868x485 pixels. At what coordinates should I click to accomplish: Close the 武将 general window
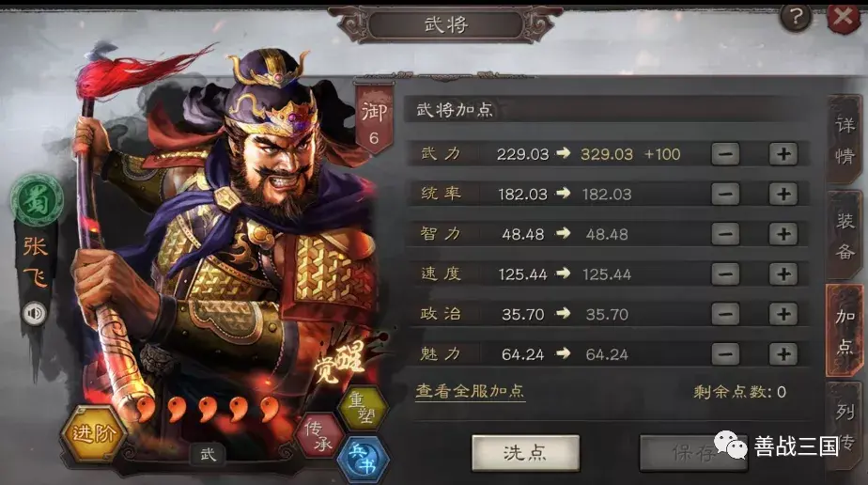pyautogui.click(x=844, y=17)
